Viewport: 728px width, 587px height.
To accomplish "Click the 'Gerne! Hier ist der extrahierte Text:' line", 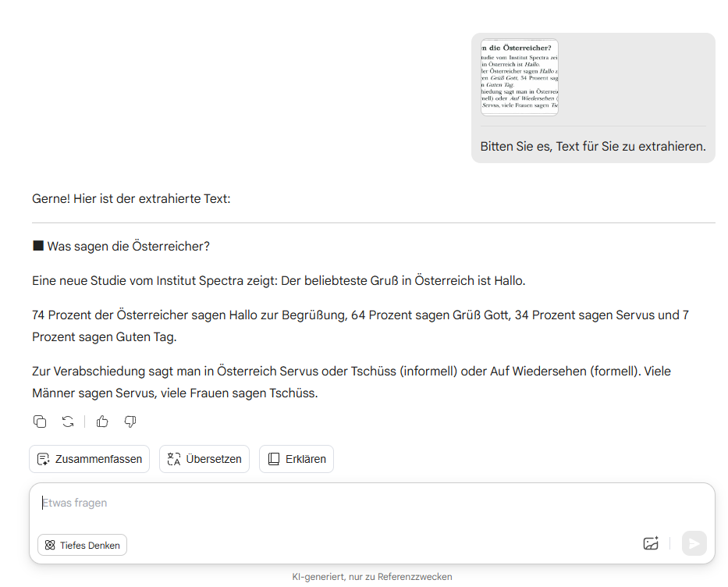I will pos(131,199).
